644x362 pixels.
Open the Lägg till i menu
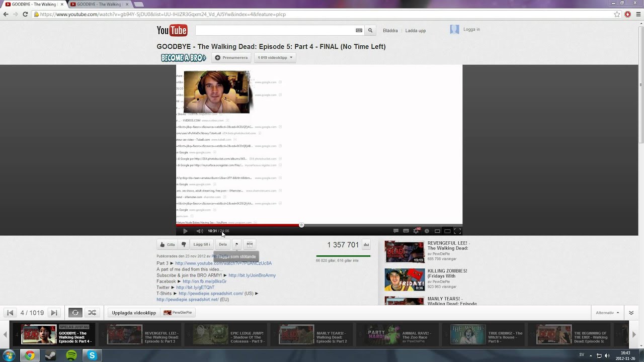(x=202, y=244)
